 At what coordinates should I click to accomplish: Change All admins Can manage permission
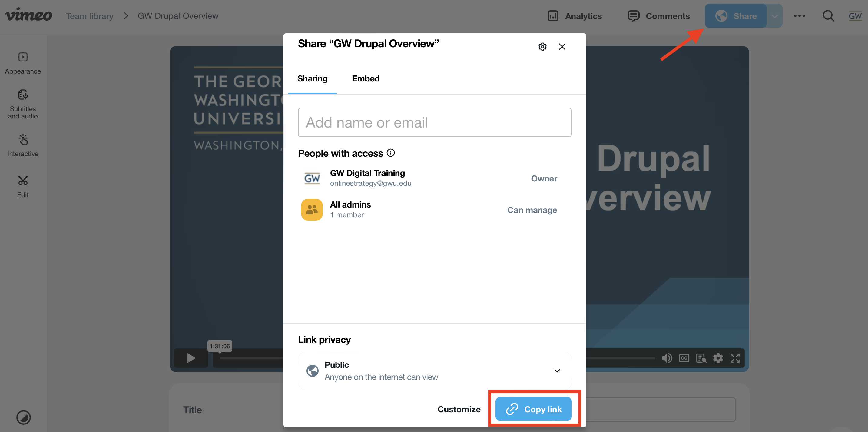(532, 210)
